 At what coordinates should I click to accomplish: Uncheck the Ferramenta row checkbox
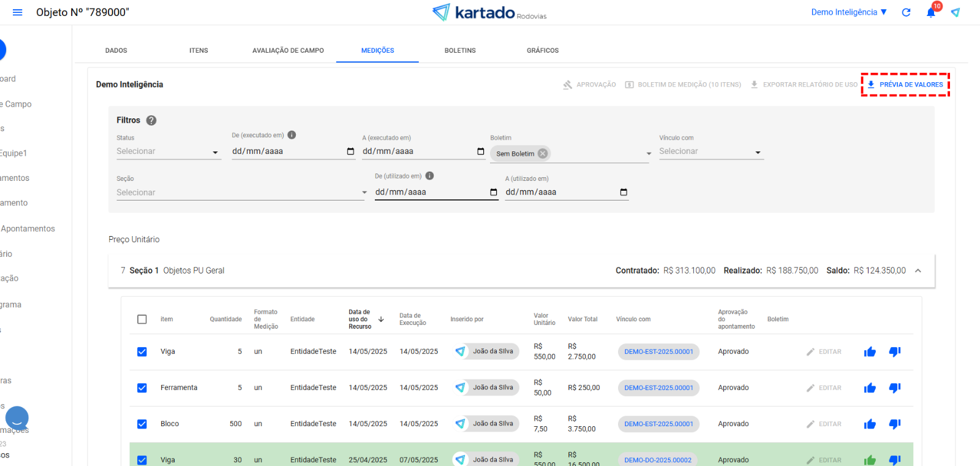[142, 388]
